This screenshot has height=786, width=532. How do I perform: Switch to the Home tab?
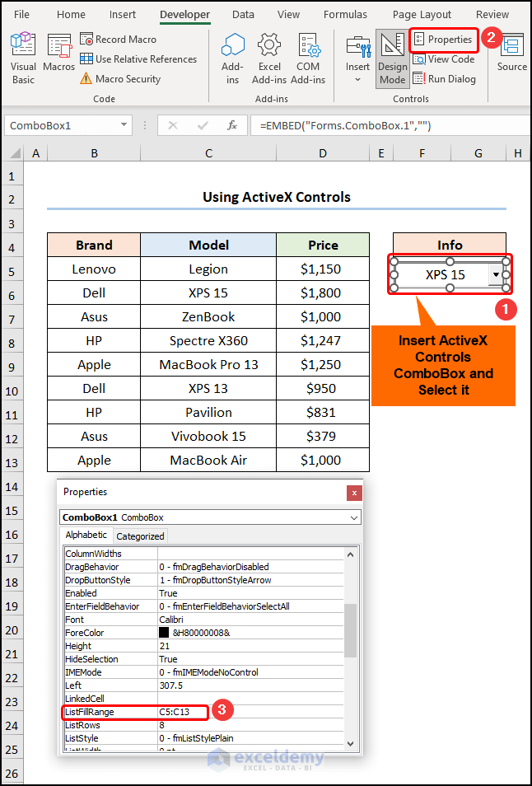tap(71, 15)
